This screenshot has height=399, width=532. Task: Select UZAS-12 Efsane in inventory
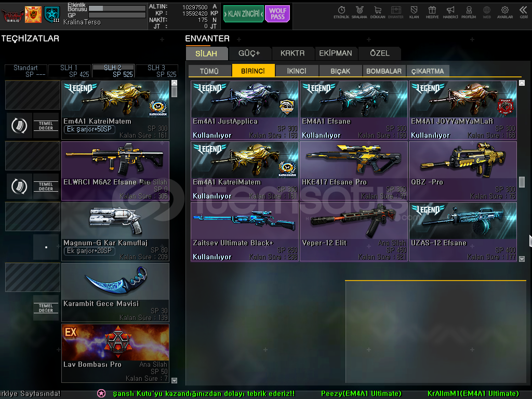[x=463, y=232]
